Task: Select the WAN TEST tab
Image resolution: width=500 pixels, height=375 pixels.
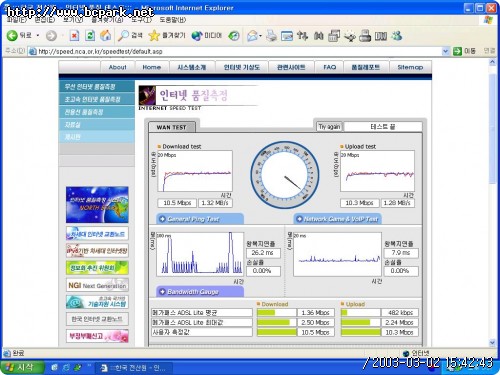Action: [172, 127]
